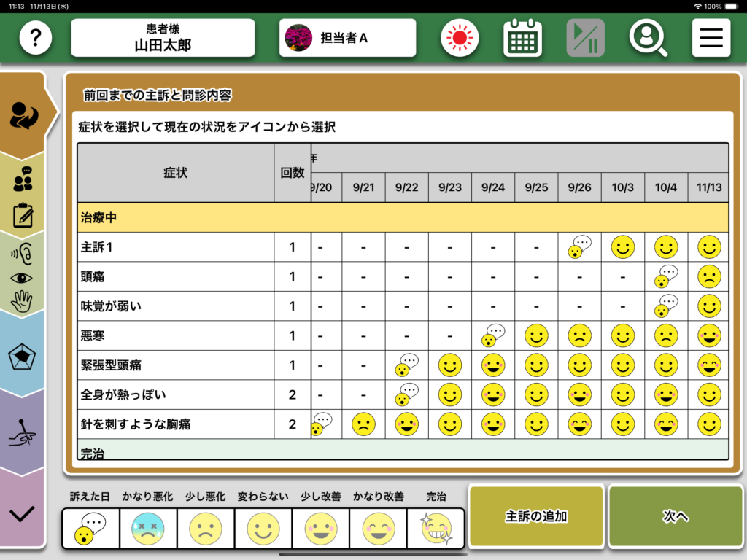Choose the かなり悪化 status face
This screenshot has width=747, height=560.
tap(148, 529)
